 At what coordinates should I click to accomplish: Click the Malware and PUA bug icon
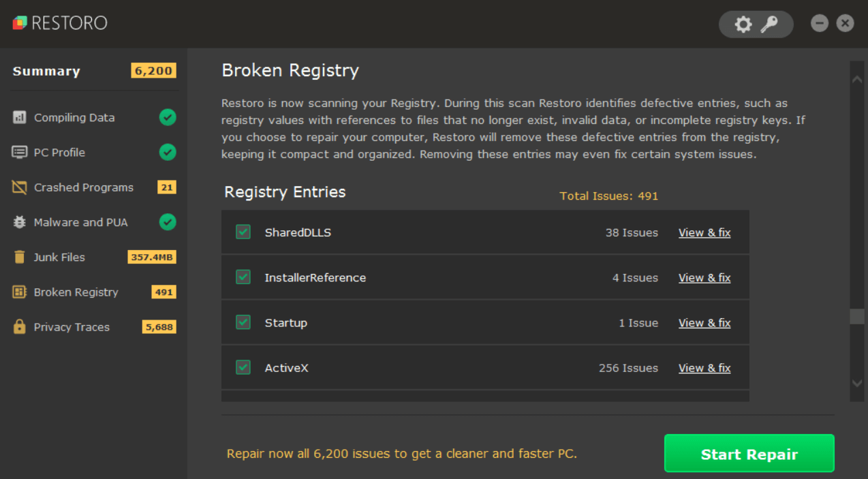[20, 222]
